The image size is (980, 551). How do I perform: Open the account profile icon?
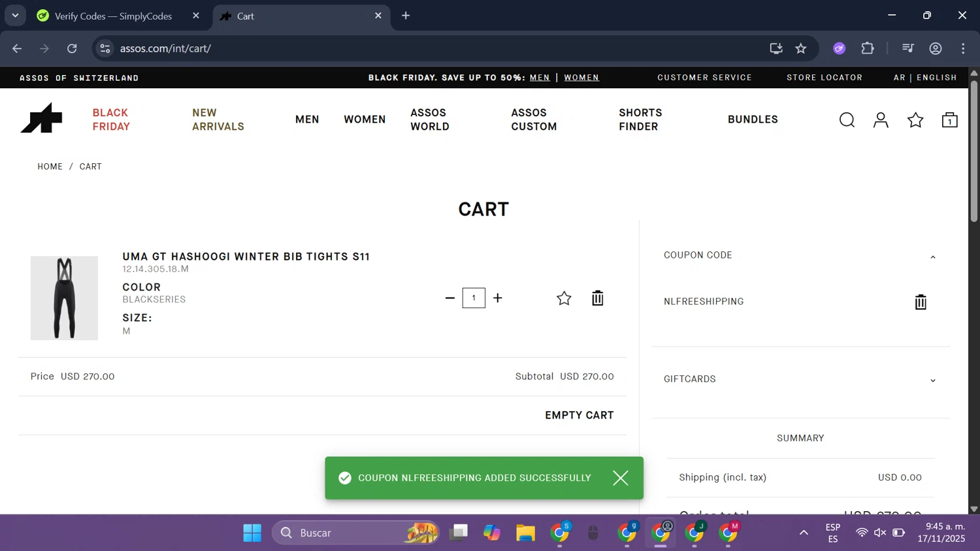(x=881, y=119)
